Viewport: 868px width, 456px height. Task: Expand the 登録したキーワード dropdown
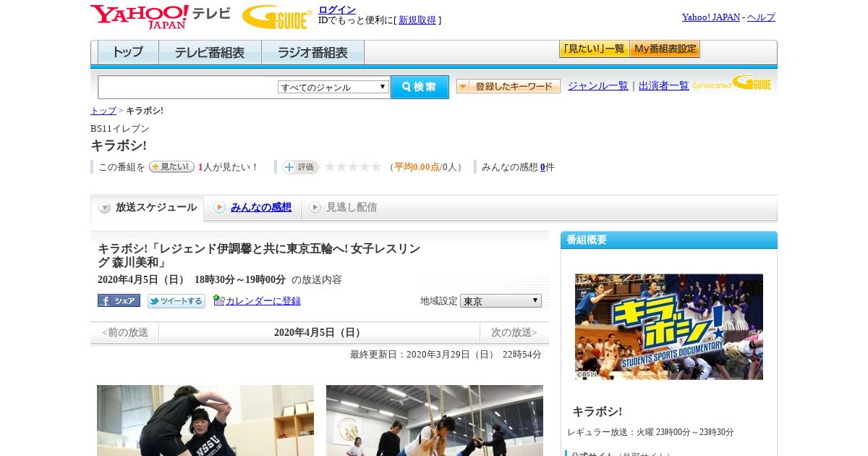click(x=509, y=86)
